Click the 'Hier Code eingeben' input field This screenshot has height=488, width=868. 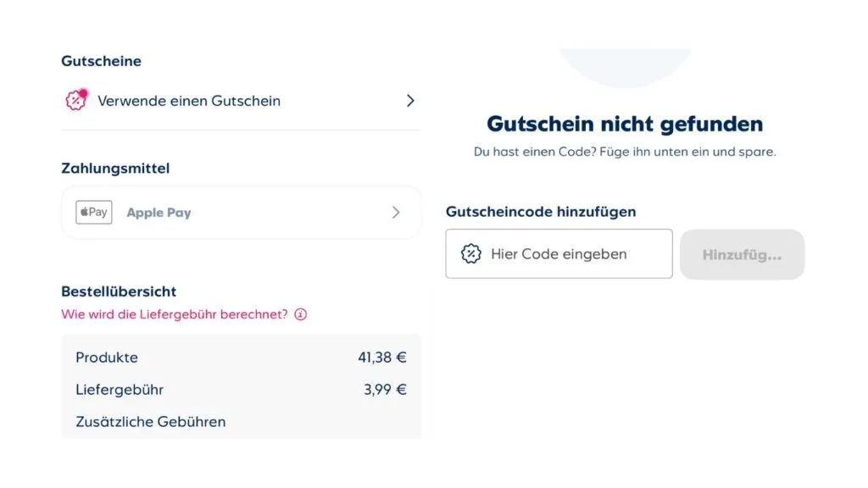click(559, 254)
